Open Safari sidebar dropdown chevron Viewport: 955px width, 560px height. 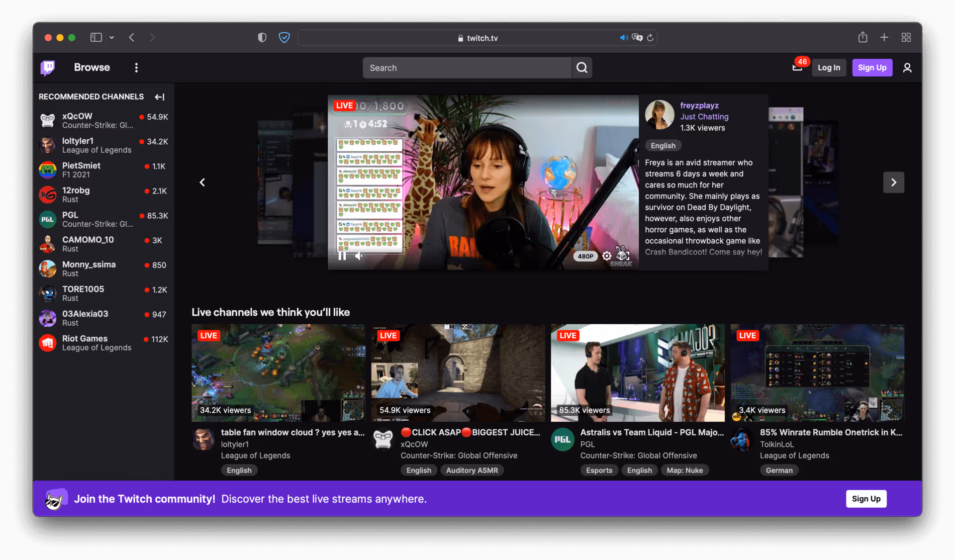(112, 37)
